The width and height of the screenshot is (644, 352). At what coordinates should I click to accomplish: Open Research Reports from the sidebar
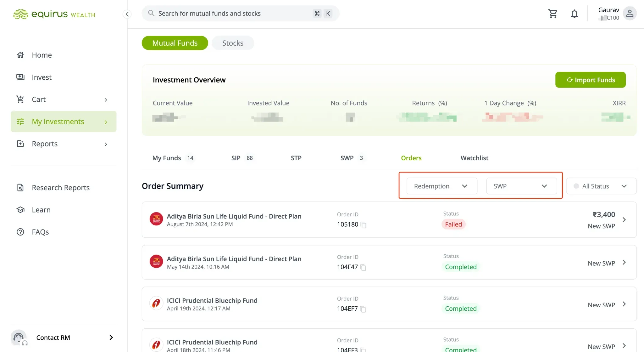pos(61,188)
